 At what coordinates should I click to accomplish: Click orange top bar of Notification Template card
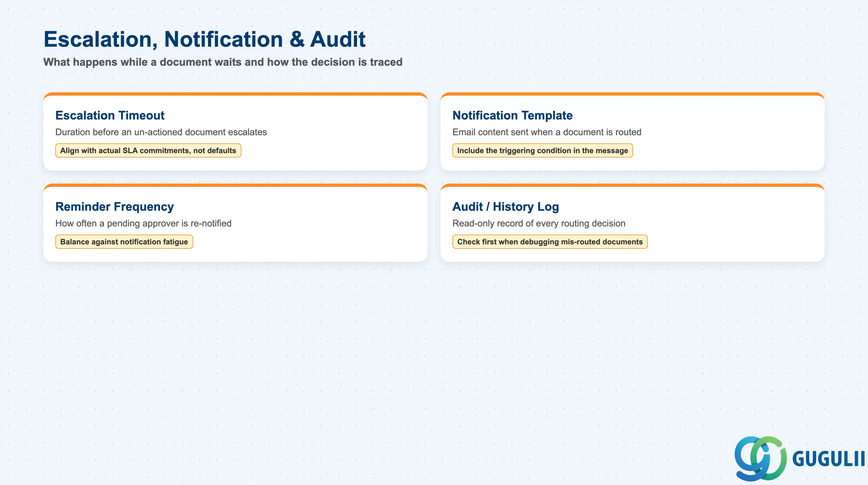pos(633,94)
